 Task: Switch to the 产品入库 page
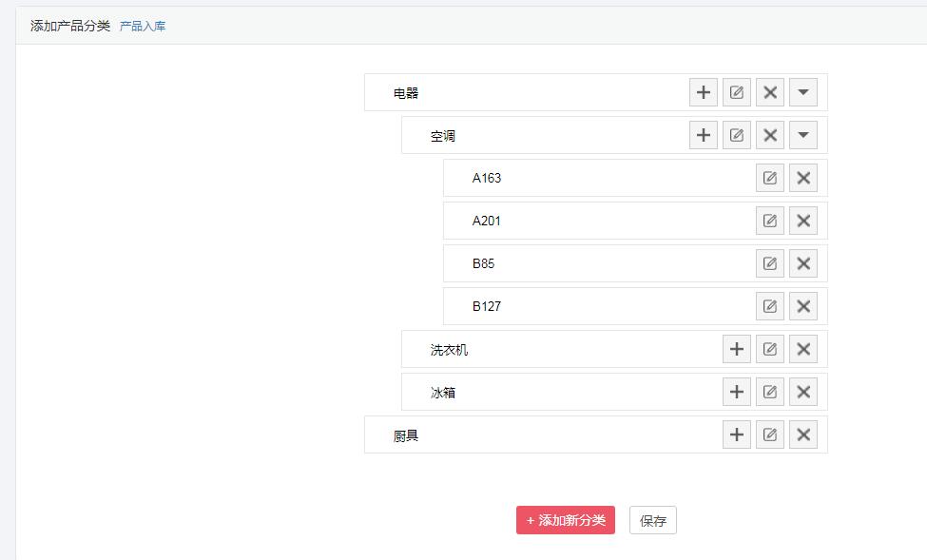click(140, 26)
